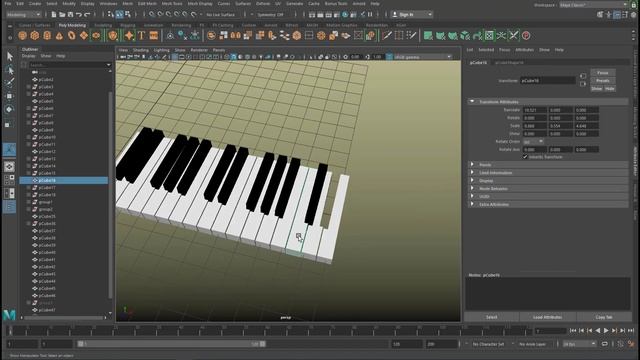
Task: Click the Outliner vertical scrollbar
Action: point(110,195)
